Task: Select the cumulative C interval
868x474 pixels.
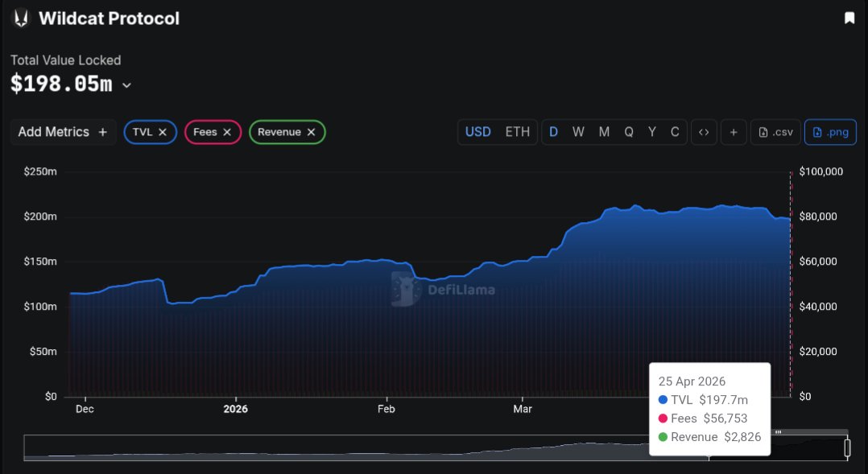Action: pyautogui.click(x=675, y=132)
